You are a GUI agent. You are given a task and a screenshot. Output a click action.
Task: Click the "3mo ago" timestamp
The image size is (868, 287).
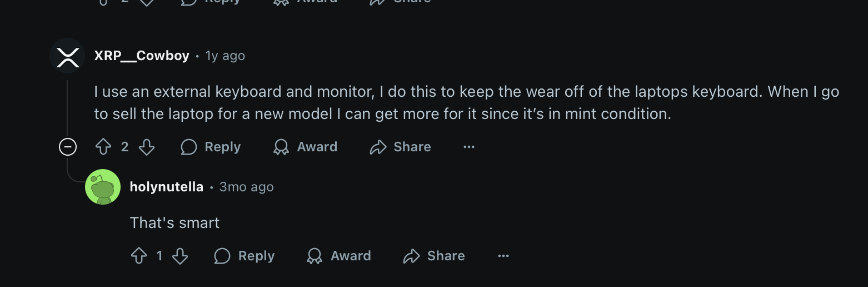click(246, 187)
